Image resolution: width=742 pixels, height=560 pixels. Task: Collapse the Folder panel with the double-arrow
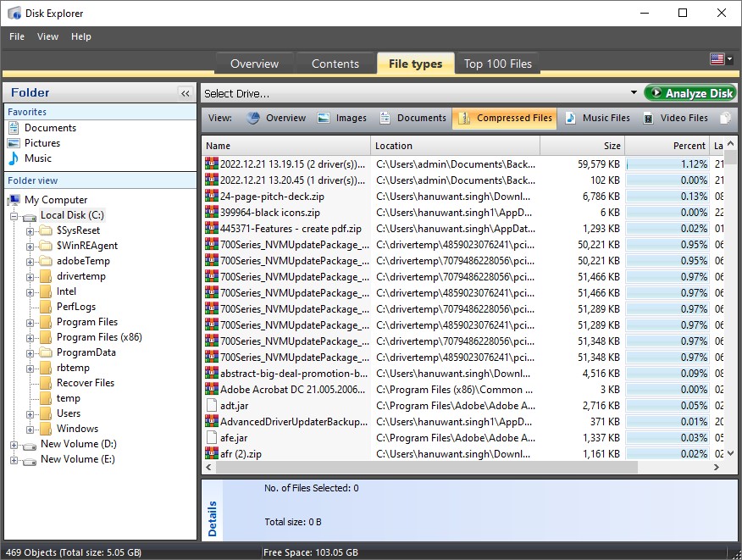coord(185,92)
